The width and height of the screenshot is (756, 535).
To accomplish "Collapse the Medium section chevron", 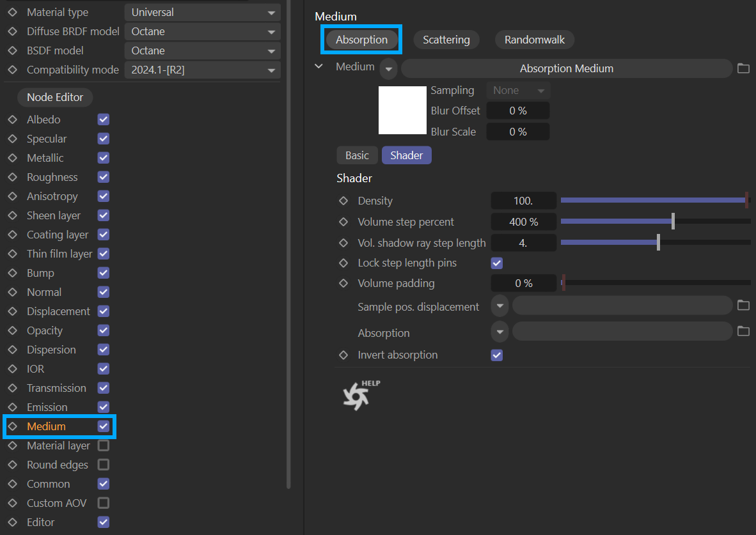I will 319,66.
